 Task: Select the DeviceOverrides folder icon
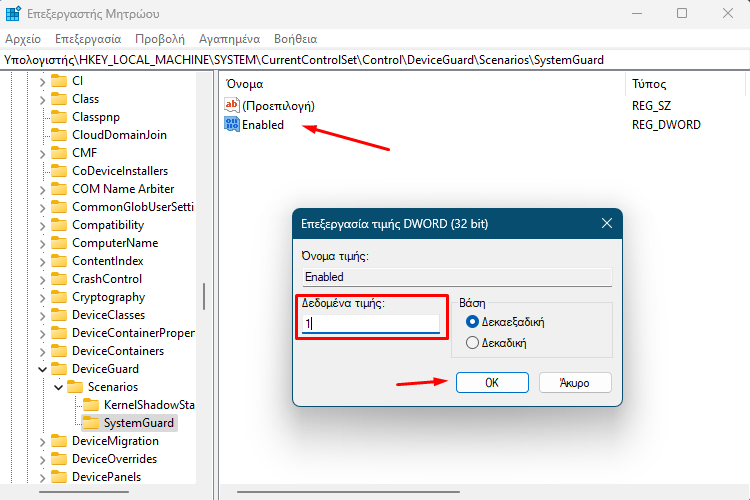tap(59, 459)
